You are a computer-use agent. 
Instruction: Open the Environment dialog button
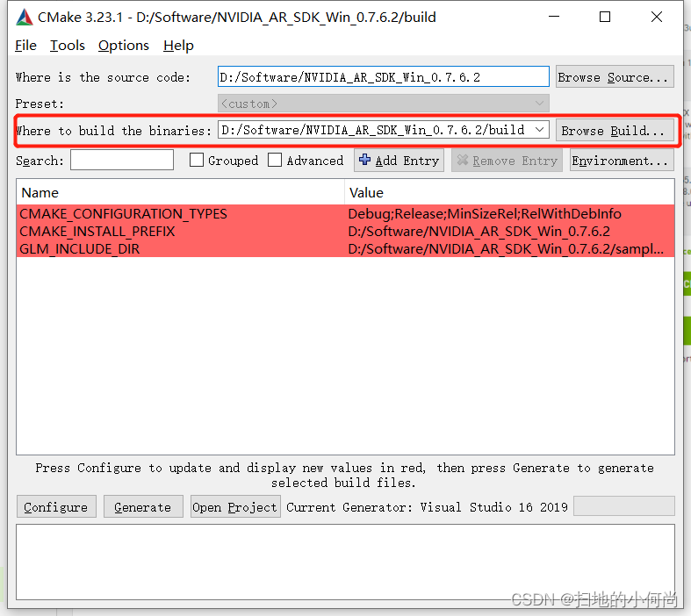click(622, 161)
